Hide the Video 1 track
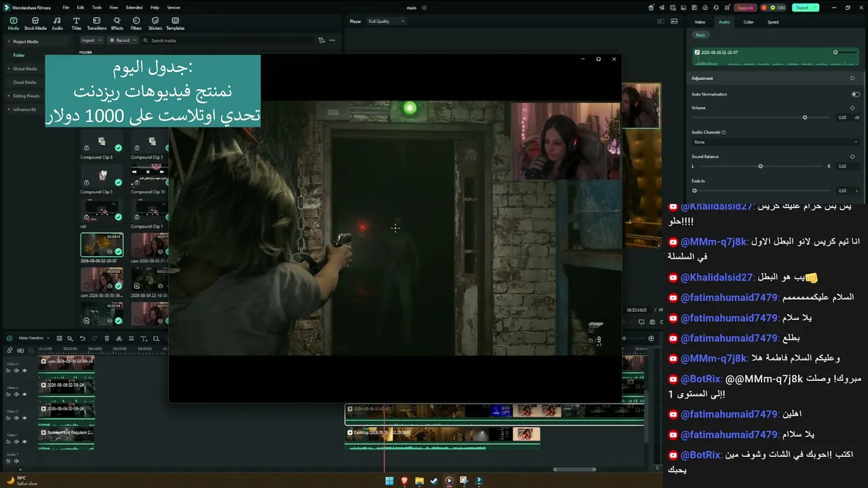Viewport: 868px width, 488px height. 24,442
